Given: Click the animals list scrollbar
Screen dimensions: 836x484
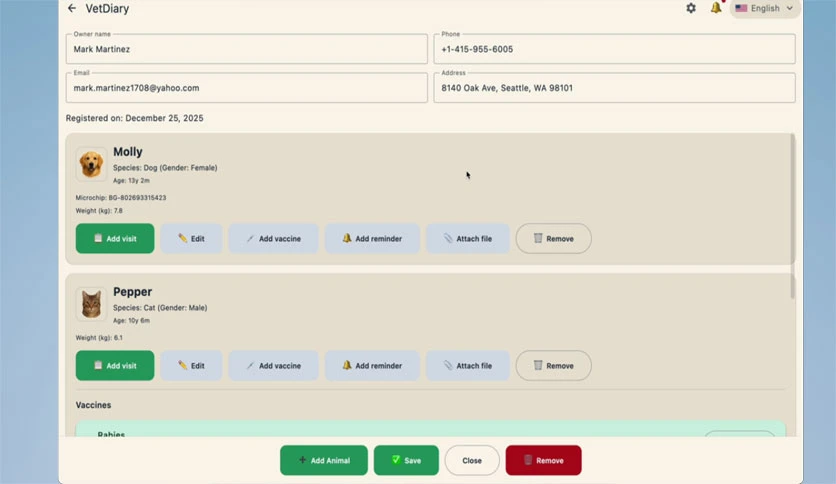Looking at the screenshot, I should click(x=792, y=216).
